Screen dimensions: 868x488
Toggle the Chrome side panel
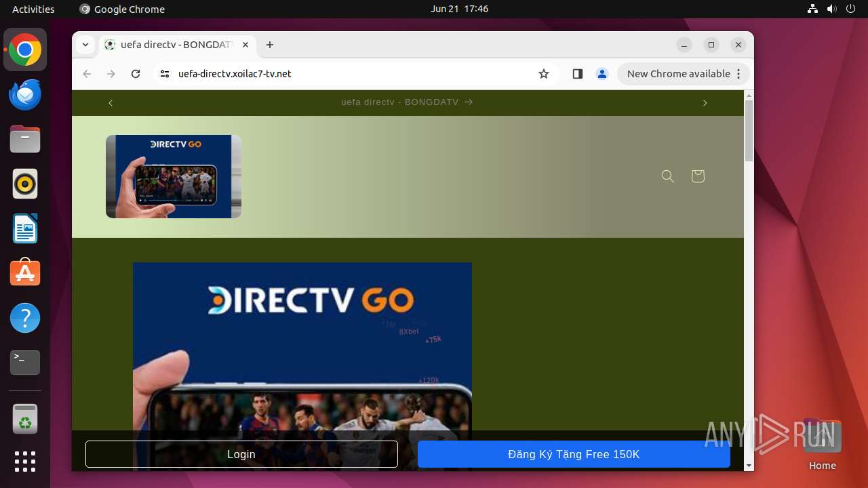click(x=578, y=74)
